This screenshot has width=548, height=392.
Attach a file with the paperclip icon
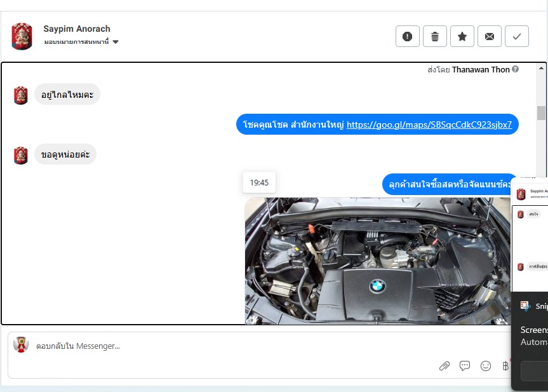pyautogui.click(x=444, y=366)
